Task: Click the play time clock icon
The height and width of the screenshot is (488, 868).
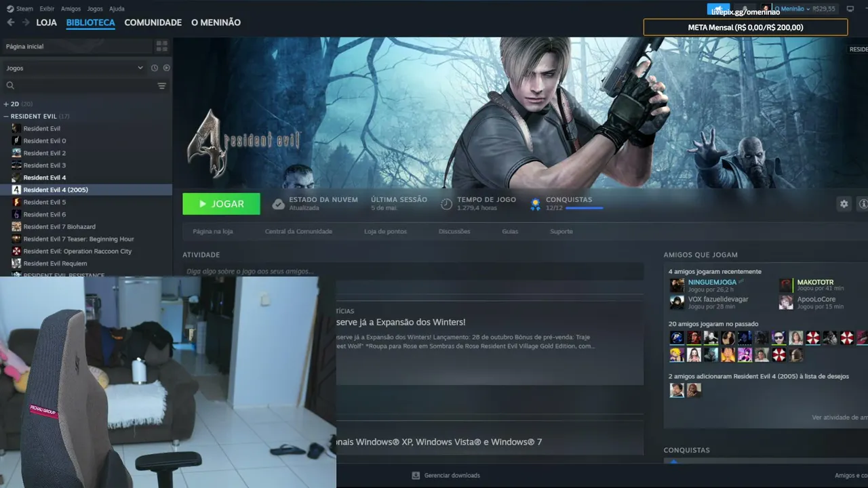Action: [446, 203]
